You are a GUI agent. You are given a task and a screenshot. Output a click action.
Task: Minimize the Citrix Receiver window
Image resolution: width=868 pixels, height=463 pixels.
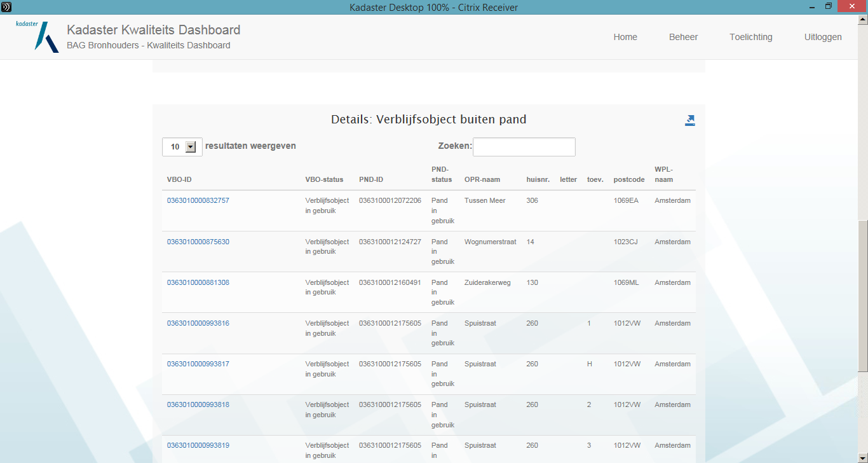[x=812, y=6]
